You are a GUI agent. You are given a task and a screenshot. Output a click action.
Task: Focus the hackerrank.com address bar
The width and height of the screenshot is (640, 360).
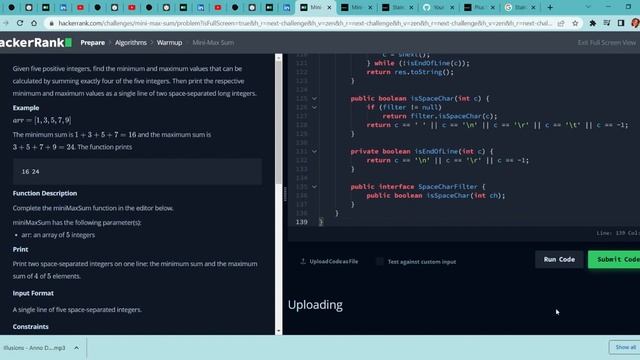[305, 23]
